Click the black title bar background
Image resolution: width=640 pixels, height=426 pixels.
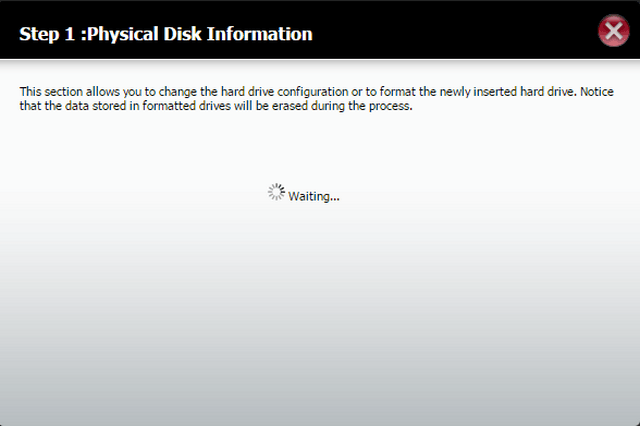pos(449,31)
